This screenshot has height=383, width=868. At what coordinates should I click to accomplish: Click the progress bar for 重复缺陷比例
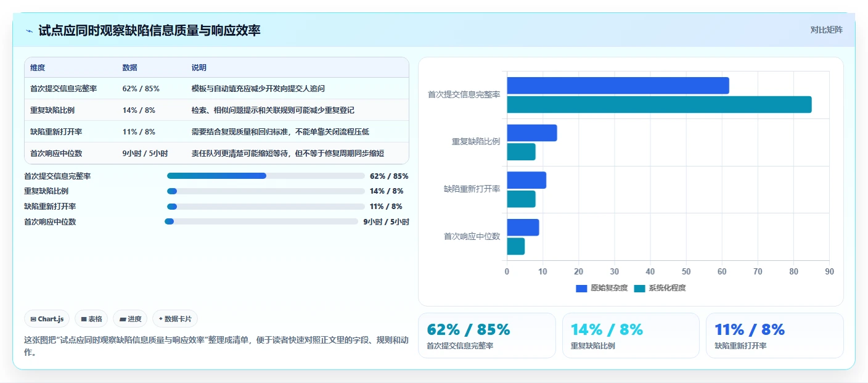pos(266,191)
